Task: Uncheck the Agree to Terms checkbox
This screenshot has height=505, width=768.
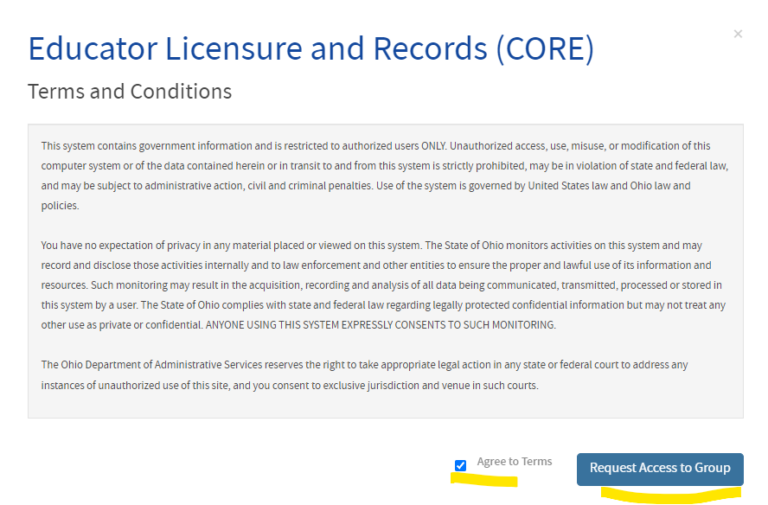Action: tap(460, 465)
